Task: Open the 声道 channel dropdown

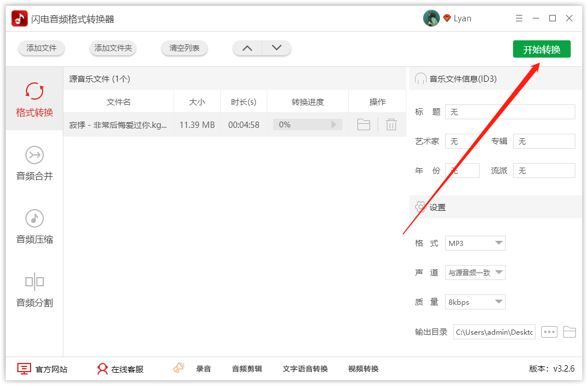Action: click(475, 273)
